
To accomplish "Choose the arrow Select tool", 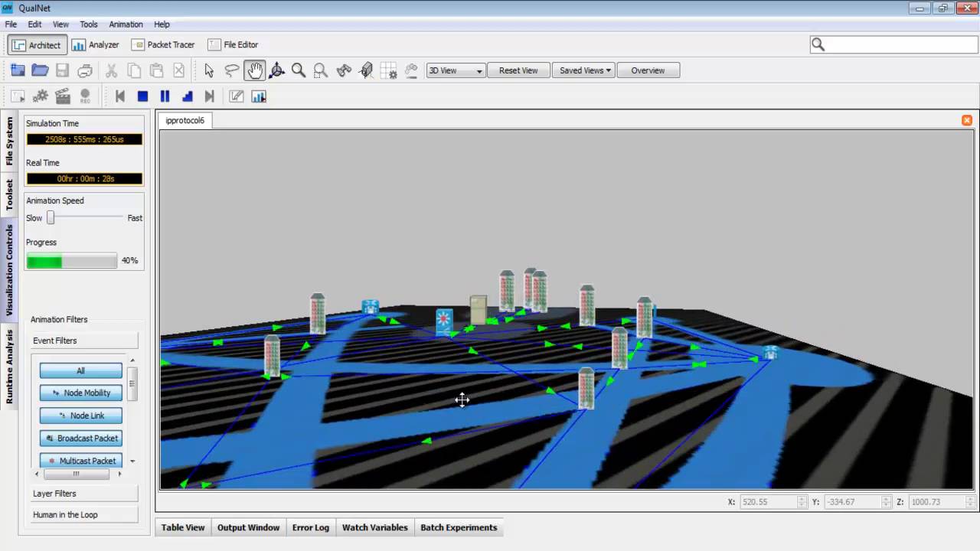I will [x=209, y=70].
